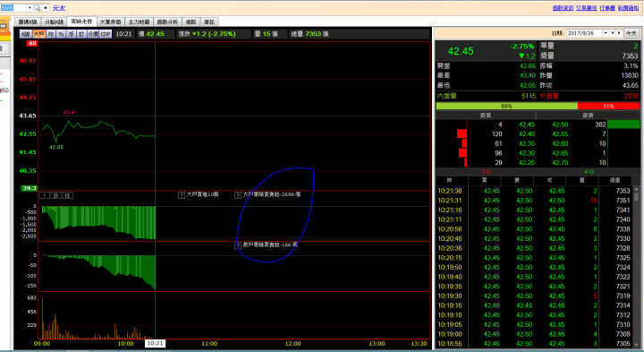Click the red 31% outer volume bar
This screenshot has width=644, height=352.
(x=608, y=106)
